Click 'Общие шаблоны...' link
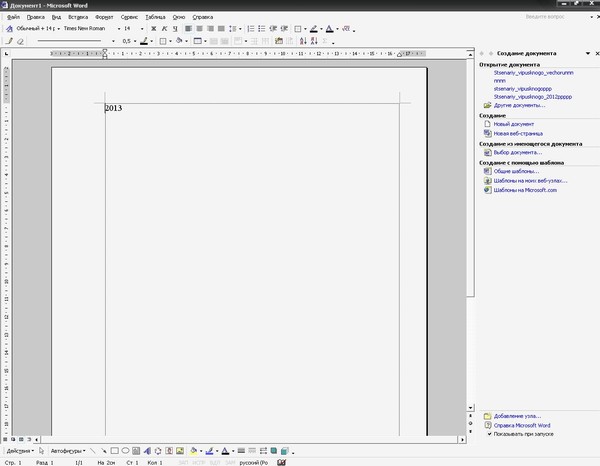Viewport: 600px width, 466px height. (516, 171)
